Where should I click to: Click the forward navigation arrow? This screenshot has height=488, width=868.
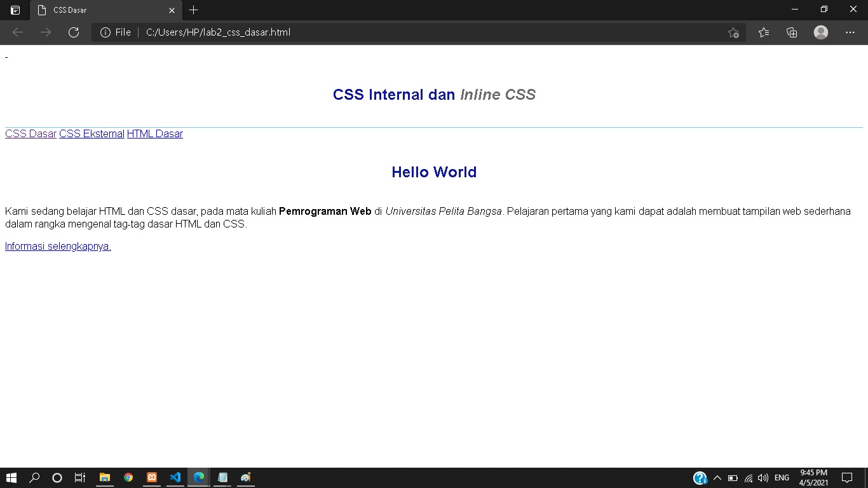point(45,32)
